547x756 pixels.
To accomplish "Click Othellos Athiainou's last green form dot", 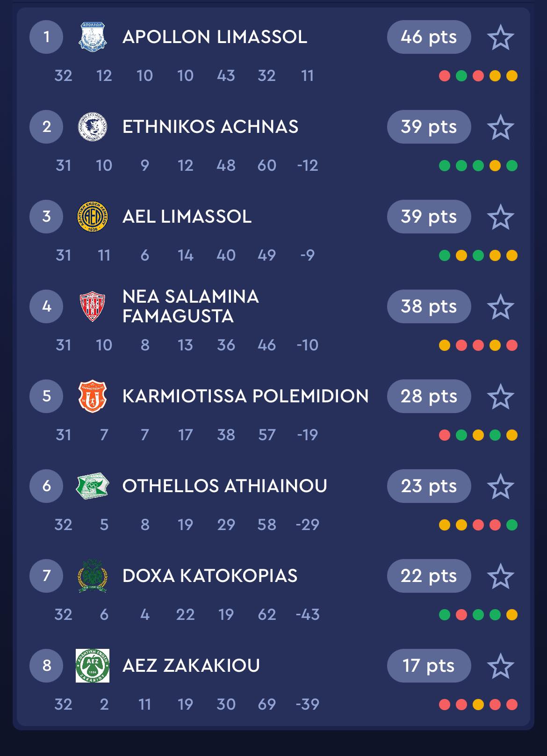I will 512,525.
